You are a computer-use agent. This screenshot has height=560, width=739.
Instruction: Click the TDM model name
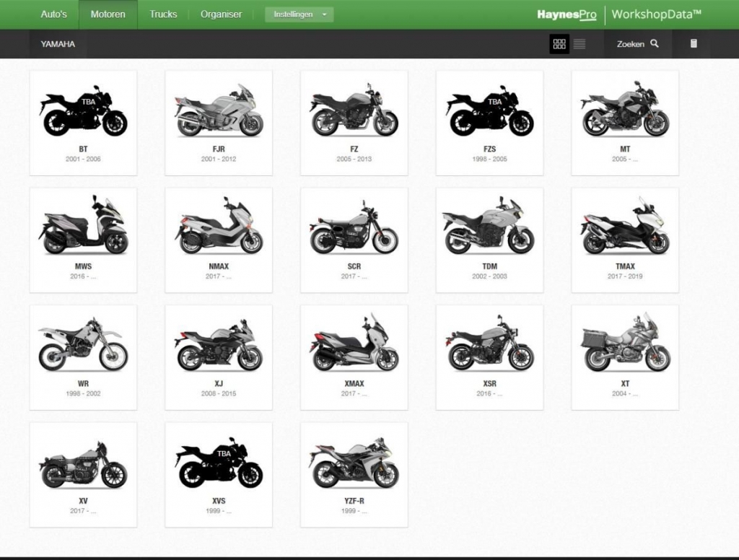[490, 266]
